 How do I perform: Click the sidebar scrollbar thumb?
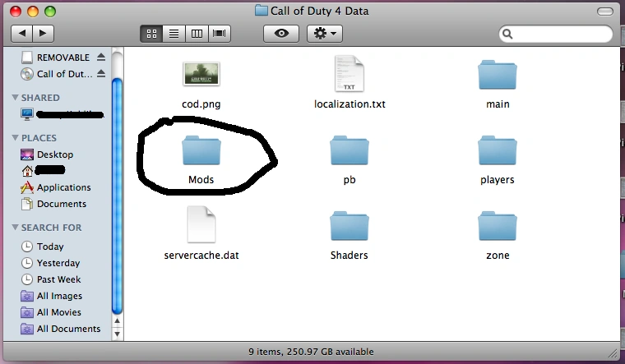[117, 196]
